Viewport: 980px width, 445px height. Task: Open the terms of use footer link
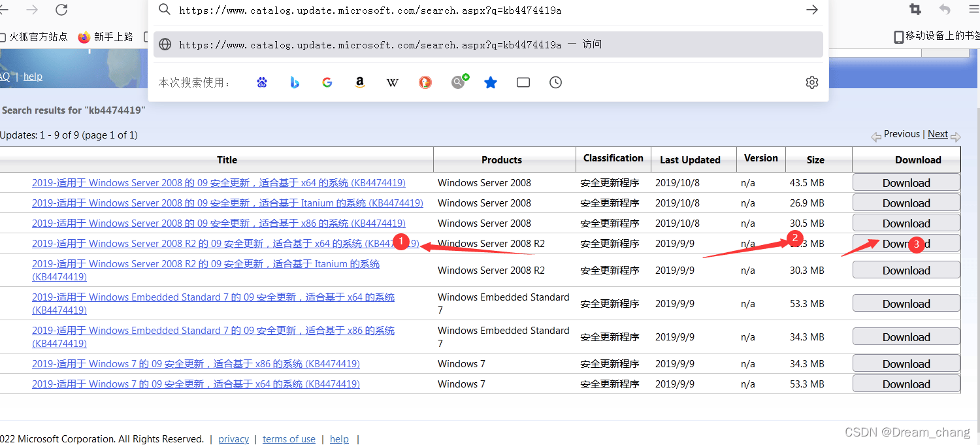(289, 439)
